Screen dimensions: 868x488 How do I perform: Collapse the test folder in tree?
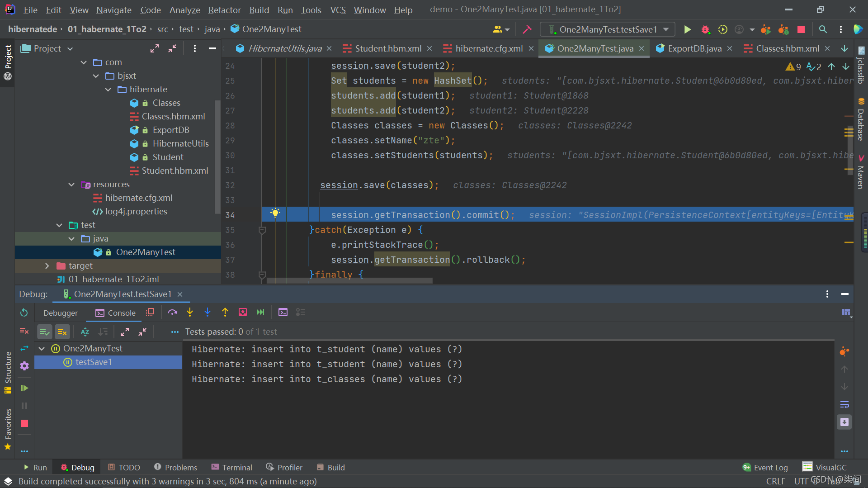(59, 225)
